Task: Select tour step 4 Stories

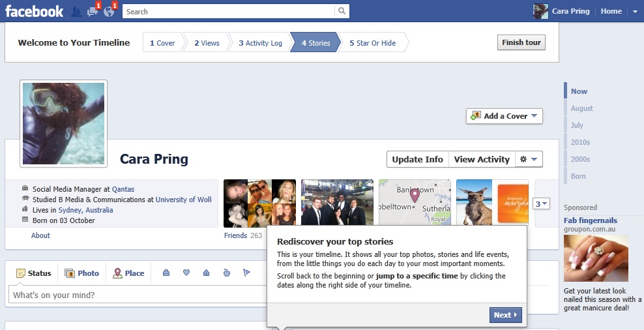Action: point(316,43)
